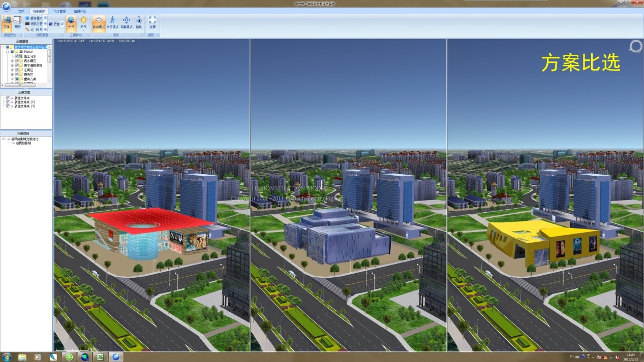Select the 实体 solid model display icon
The height and width of the screenshot is (362, 644).
tap(7, 22)
